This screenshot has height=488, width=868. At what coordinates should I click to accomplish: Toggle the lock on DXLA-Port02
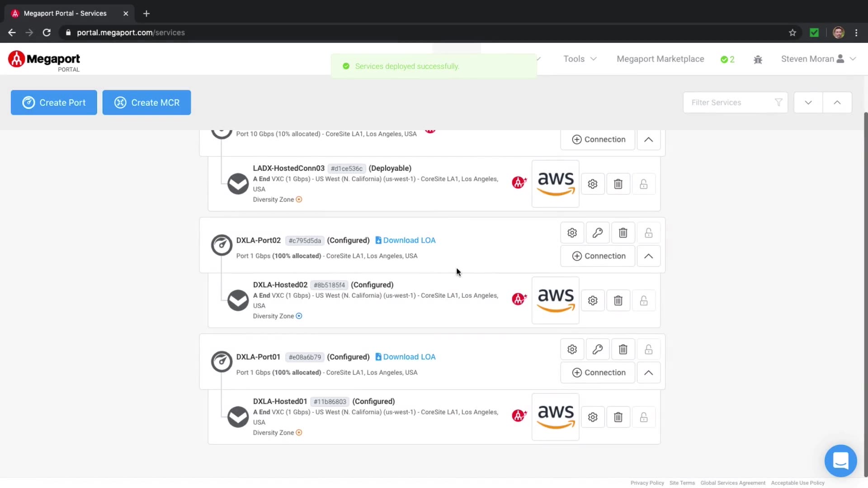[648, 233]
